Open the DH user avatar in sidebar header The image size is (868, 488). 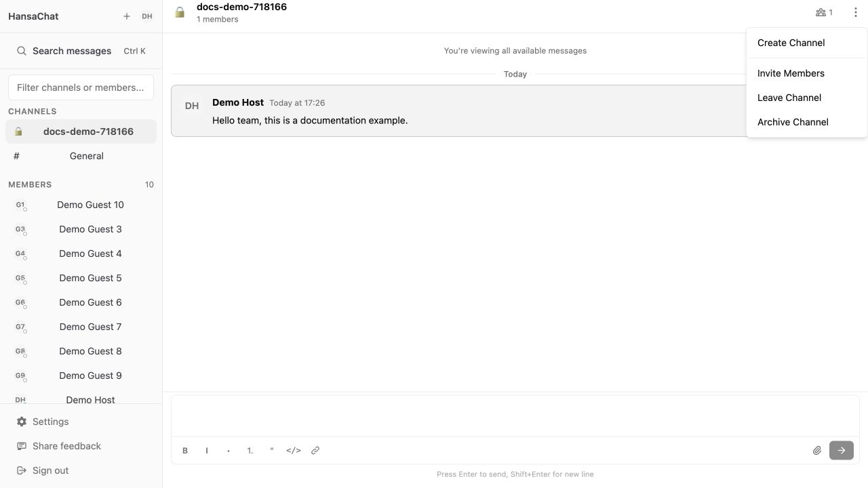(147, 16)
